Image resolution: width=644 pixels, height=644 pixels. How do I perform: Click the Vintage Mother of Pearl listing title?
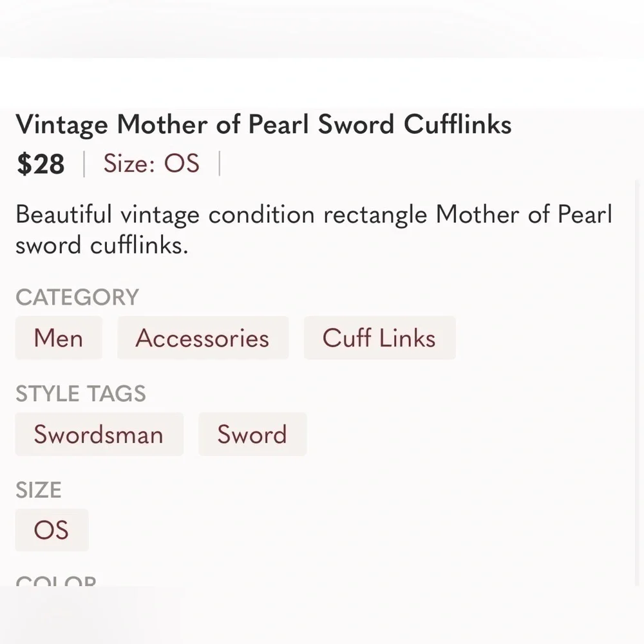[x=263, y=124]
